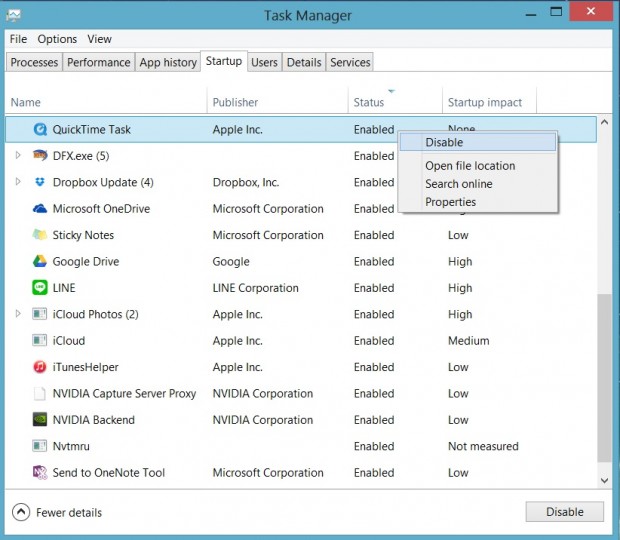Image resolution: width=620 pixels, height=540 pixels.
Task: Click the Dropbox Update icon
Action: (40, 182)
